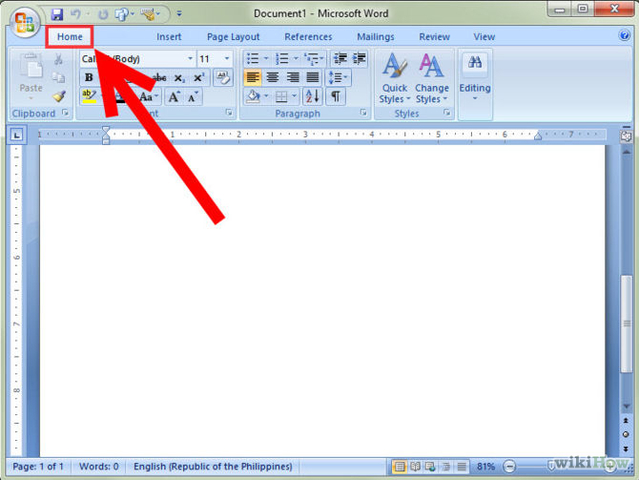Toggle Bold formatting
Image resolution: width=639 pixels, height=480 pixels.
point(88,77)
